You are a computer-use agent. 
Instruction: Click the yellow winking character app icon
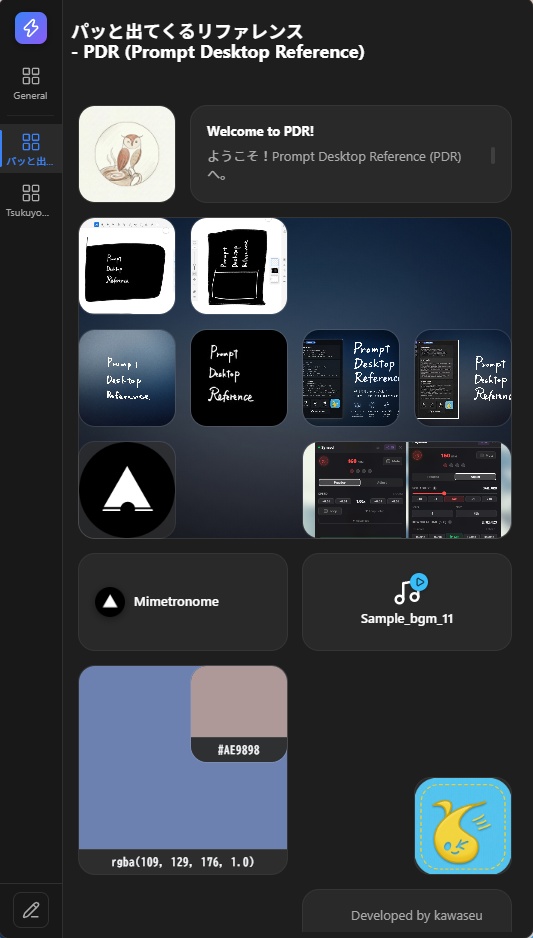pos(463,826)
